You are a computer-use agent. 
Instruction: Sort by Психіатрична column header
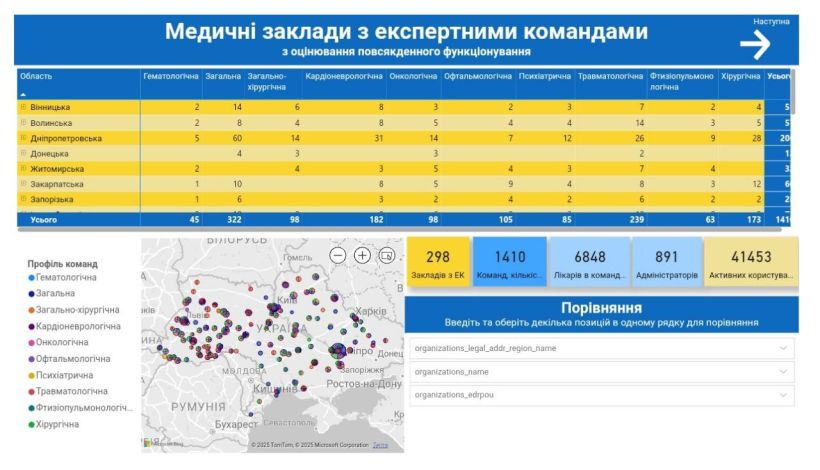tap(544, 76)
